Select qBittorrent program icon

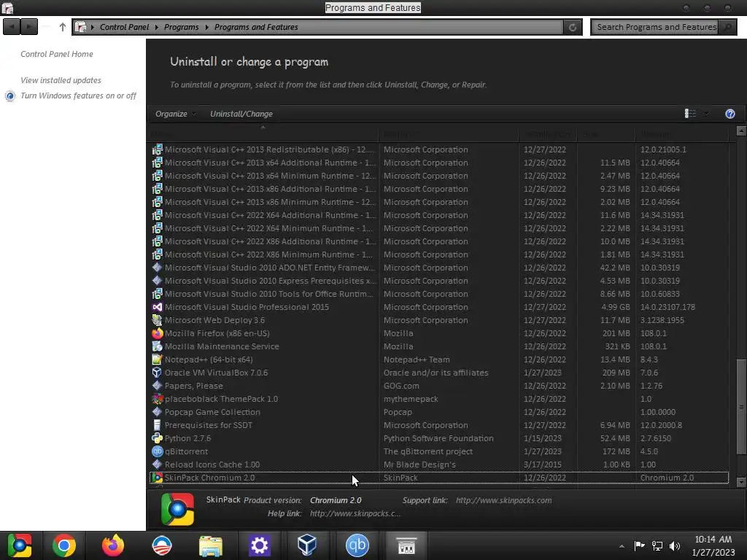(x=158, y=451)
